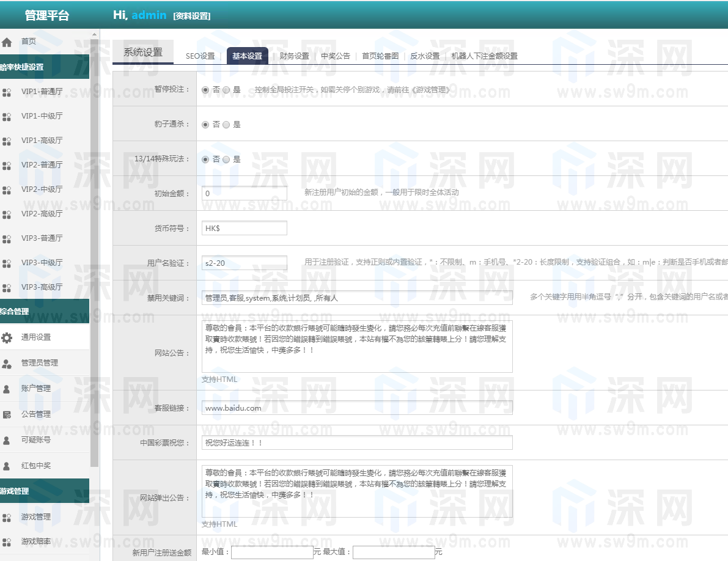Image resolution: width=728 pixels, height=561 pixels.
Task: Switch to the 财务设置 tab
Action: 294,56
